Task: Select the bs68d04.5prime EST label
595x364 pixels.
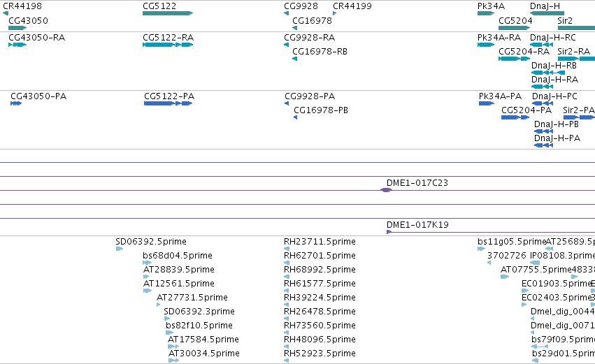Action: pos(178,256)
